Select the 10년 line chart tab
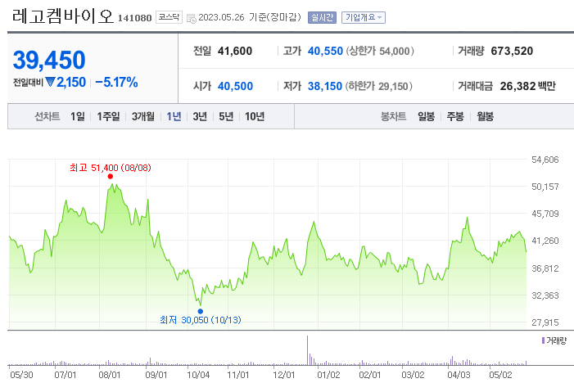The width and height of the screenshot is (574, 392). pyautogui.click(x=255, y=116)
